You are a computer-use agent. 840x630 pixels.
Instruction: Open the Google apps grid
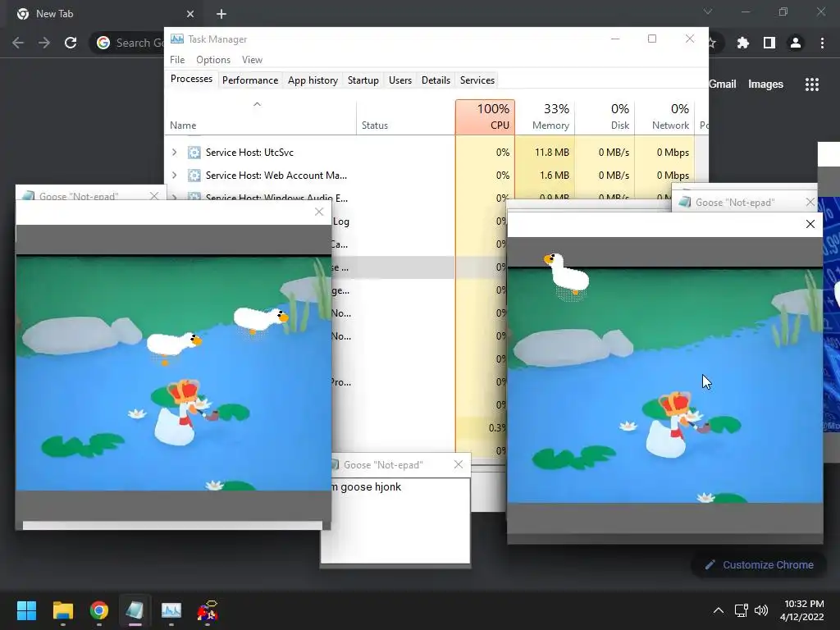(812, 84)
